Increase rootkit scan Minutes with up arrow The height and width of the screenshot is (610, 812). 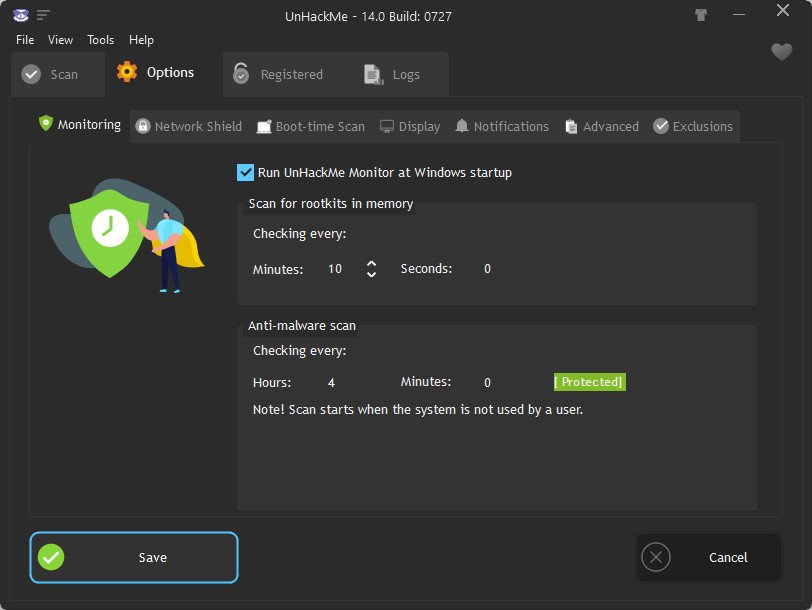tap(371, 264)
